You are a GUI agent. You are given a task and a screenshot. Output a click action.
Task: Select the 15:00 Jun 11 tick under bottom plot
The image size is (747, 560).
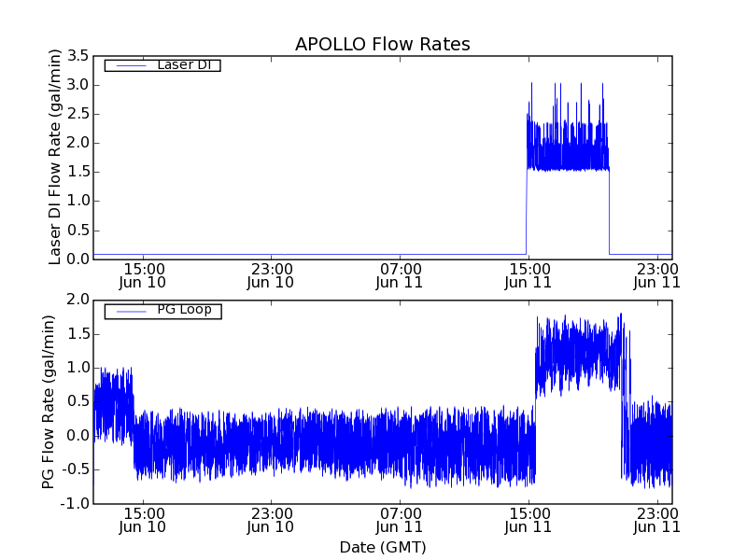click(x=529, y=520)
